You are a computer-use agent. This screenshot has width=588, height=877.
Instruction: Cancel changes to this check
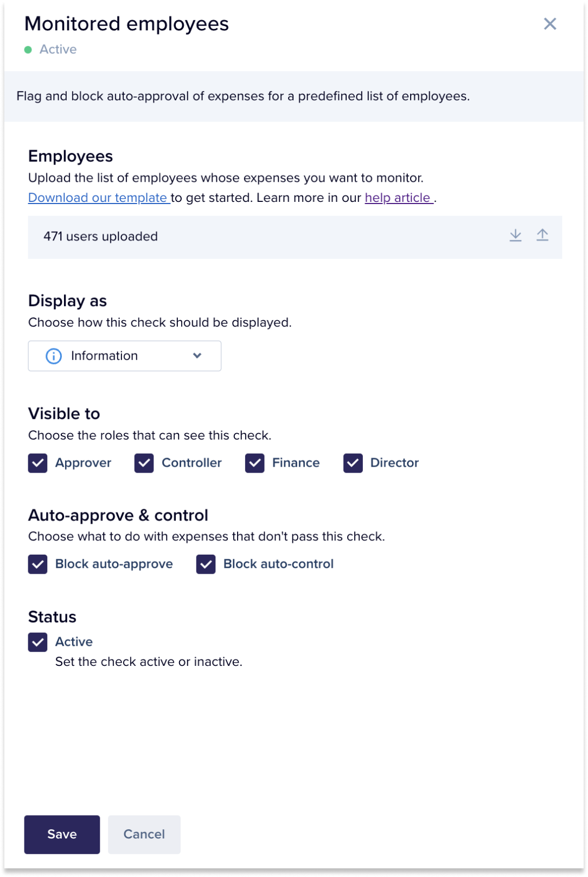point(144,834)
